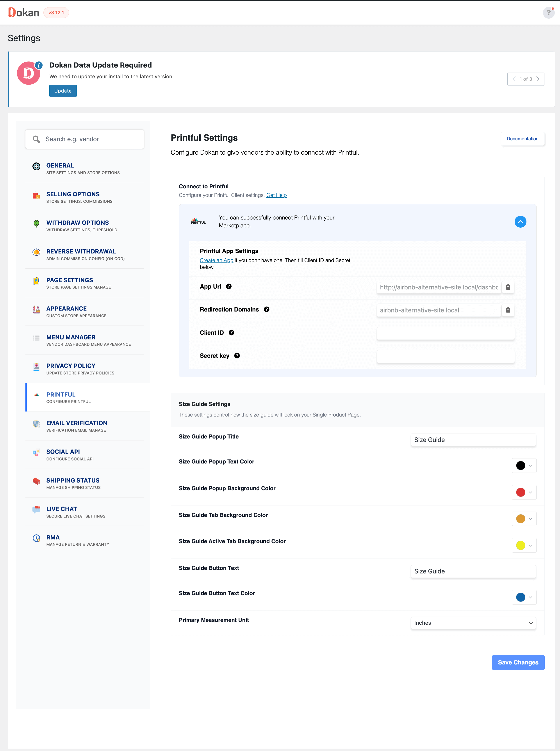Expand the Printful connection accordion

[x=520, y=222]
